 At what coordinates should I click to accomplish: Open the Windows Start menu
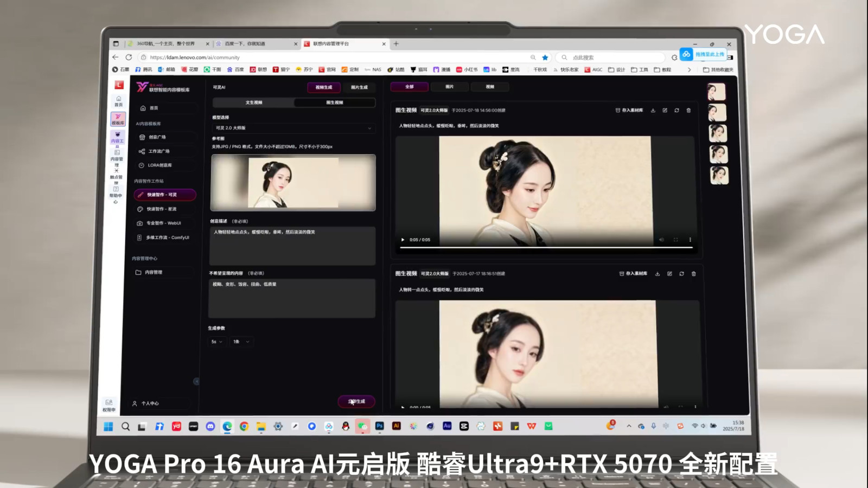(108, 427)
